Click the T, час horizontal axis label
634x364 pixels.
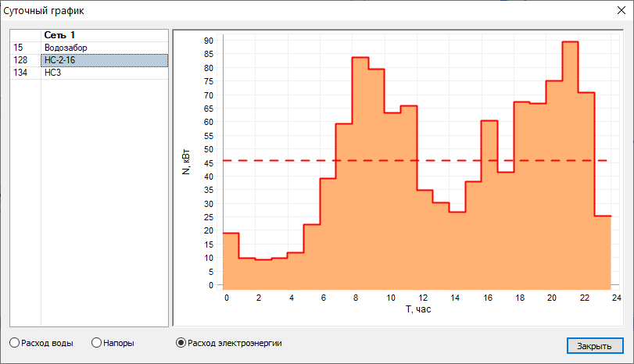(x=417, y=309)
